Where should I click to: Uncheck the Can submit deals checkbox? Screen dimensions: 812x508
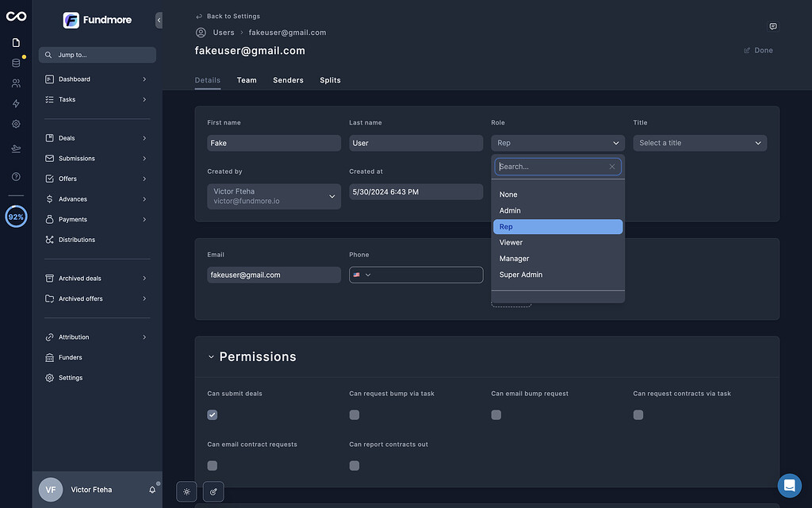coord(212,414)
